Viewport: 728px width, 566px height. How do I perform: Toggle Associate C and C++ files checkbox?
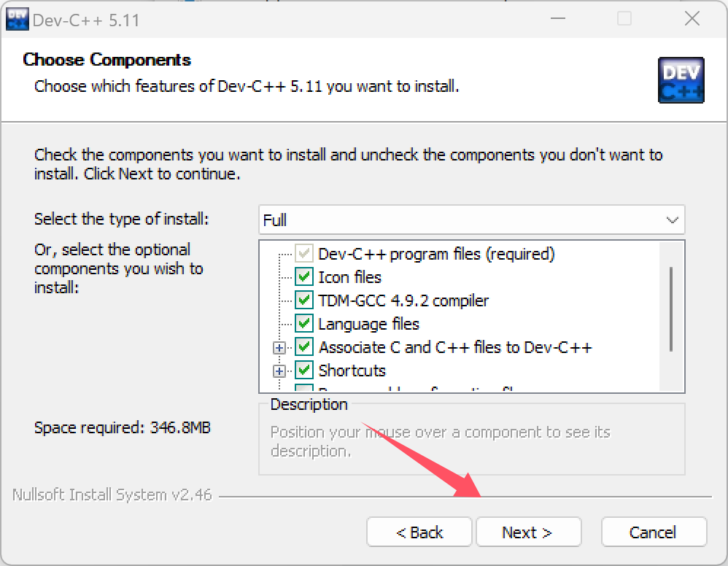pos(304,347)
